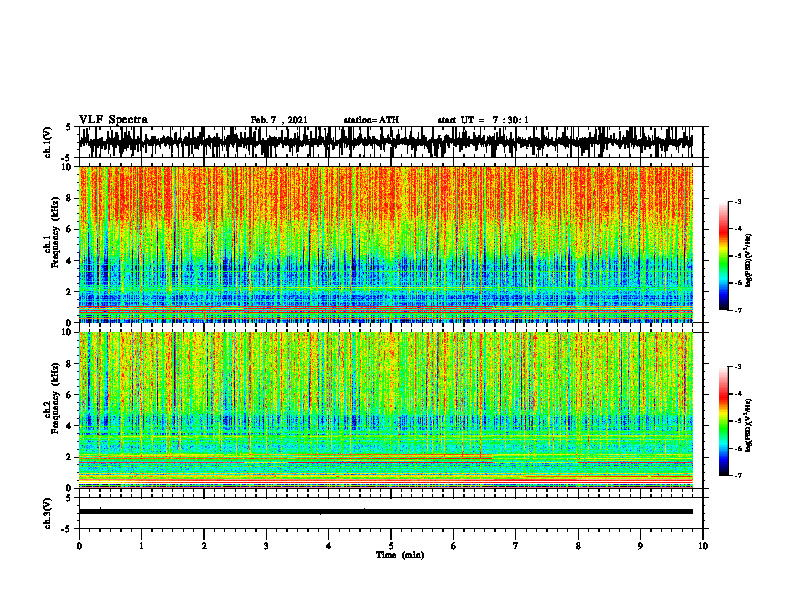Click the ch.1 frequency spectrogram plot

[386, 244]
